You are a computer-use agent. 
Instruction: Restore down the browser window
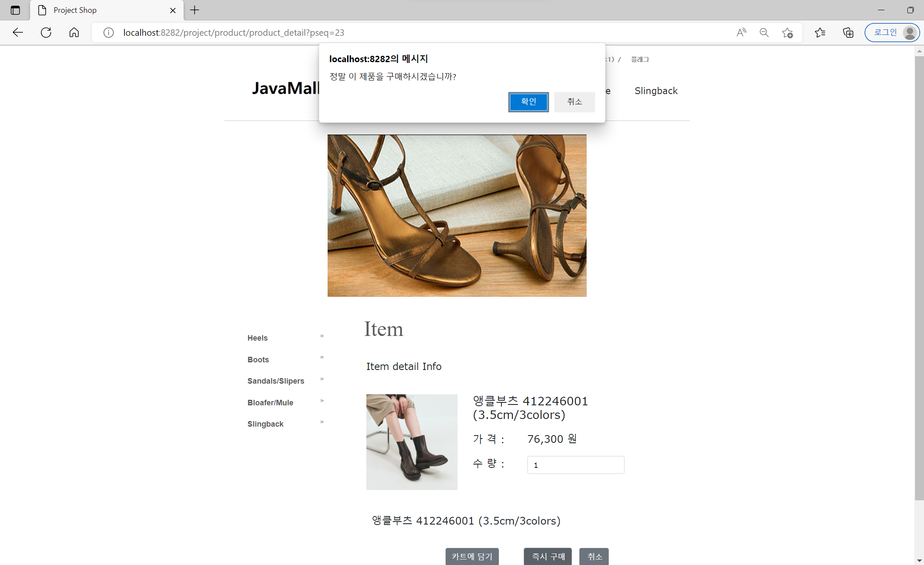click(x=910, y=10)
